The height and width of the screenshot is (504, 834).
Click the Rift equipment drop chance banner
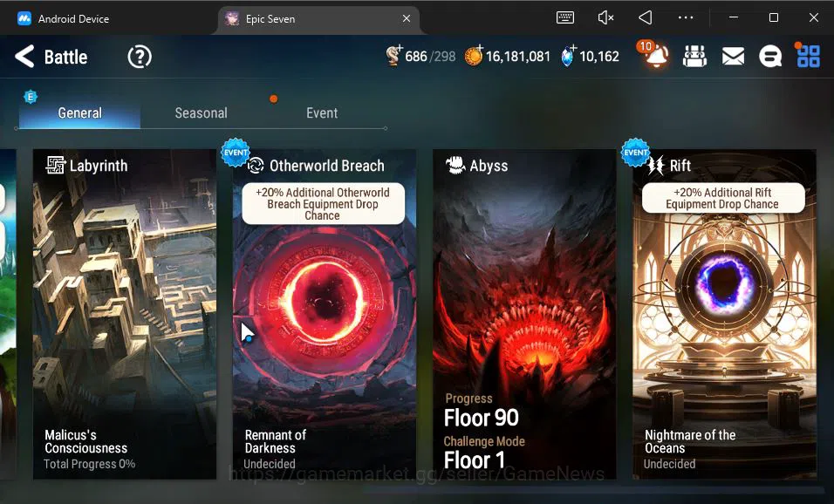click(x=723, y=198)
